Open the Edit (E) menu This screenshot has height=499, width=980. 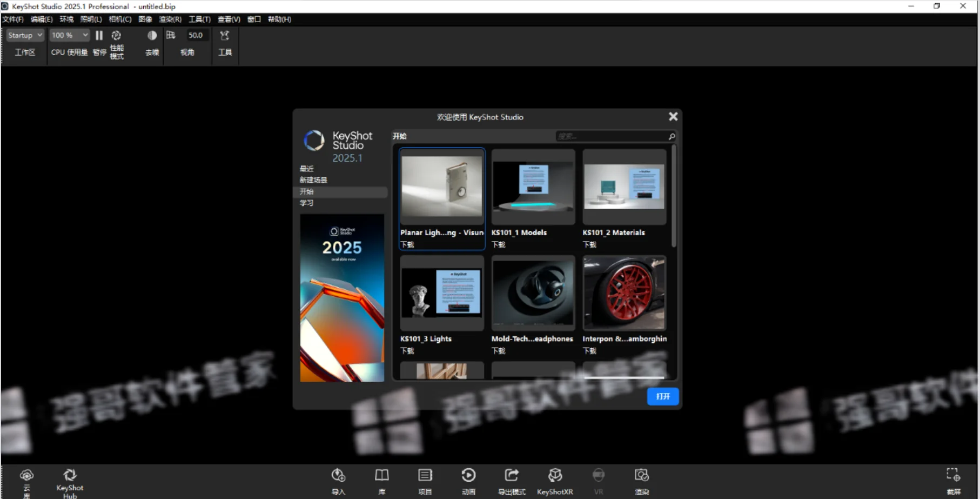click(x=42, y=19)
